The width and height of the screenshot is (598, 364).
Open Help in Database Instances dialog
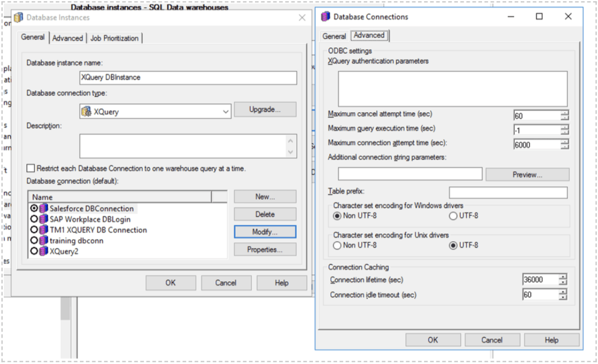tap(281, 283)
